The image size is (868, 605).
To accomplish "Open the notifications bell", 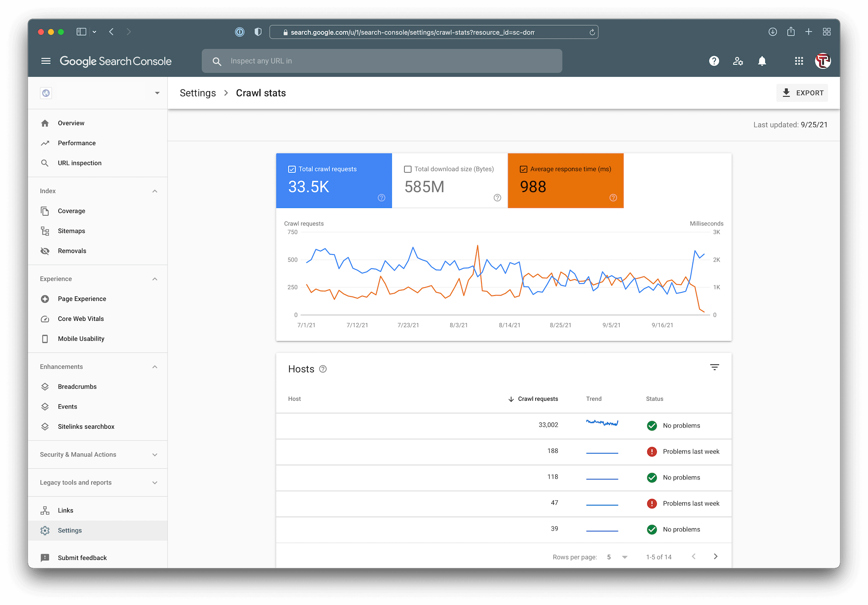I will (x=762, y=61).
